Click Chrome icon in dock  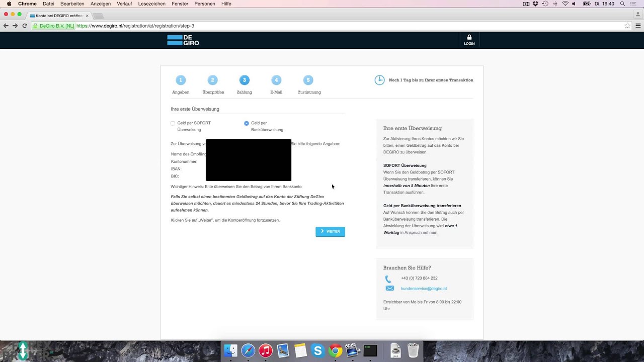click(336, 350)
